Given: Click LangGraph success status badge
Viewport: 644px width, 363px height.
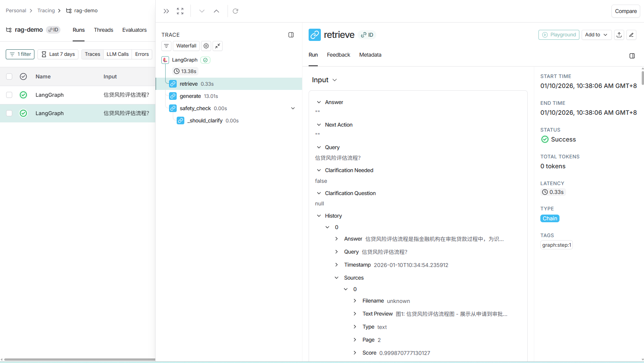Looking at the screenshot, I should (205, 60).
